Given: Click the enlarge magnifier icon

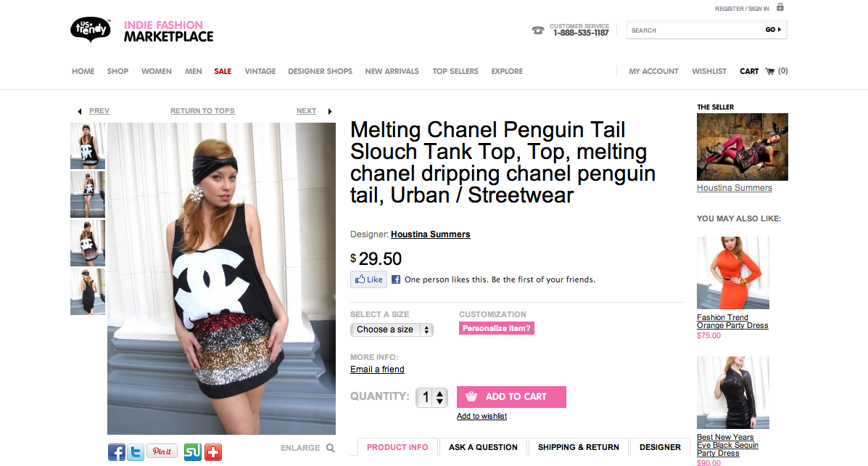Looking at the screenshot, I should (331, 448).
